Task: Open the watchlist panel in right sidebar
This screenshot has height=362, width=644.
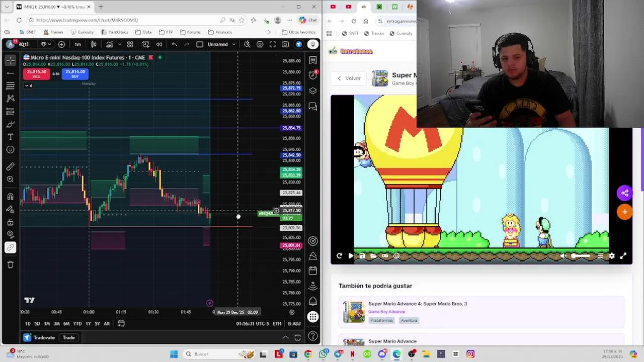Action: (313, 60)
